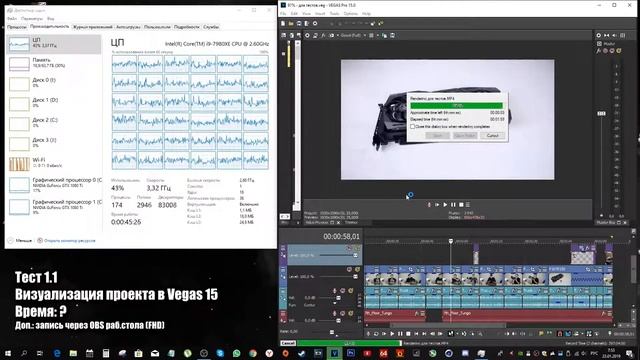Click Windows Start button on taskbar

8,353
